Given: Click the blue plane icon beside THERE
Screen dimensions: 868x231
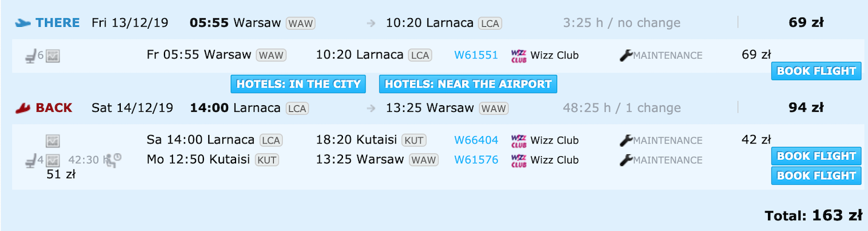Looking at the screenshot, I should [23, 23].
